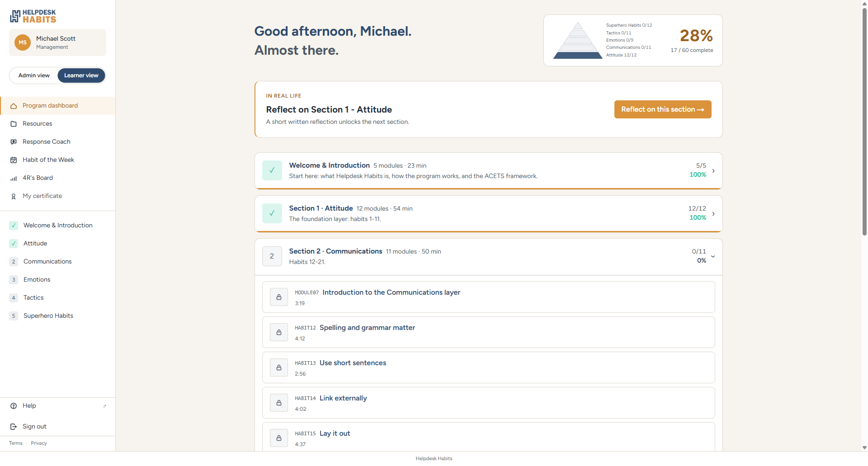Image resolution: width=868 pixels, height=466 pixels.
Task: Click the Resources folder icon
Action: (14, 124)
